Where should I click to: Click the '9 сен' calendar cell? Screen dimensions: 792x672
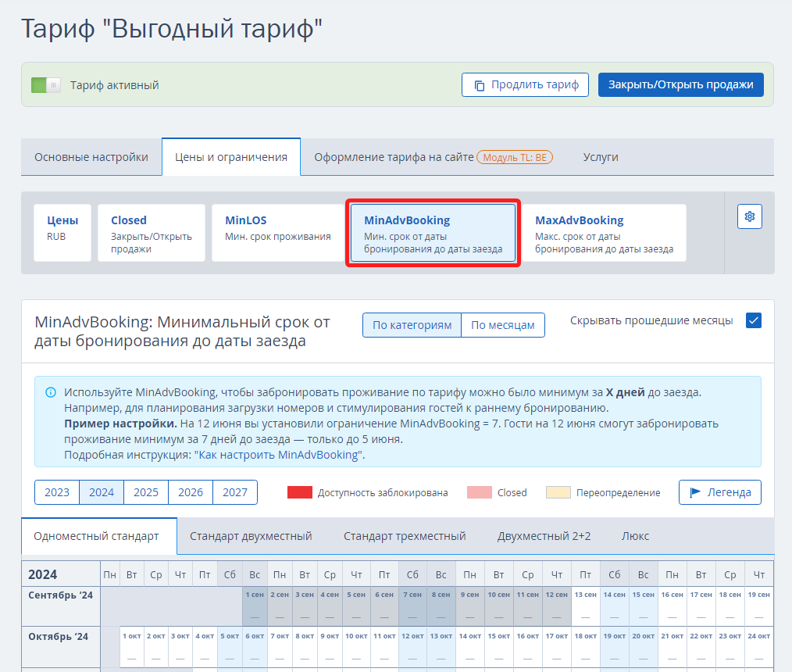[469, 606]
